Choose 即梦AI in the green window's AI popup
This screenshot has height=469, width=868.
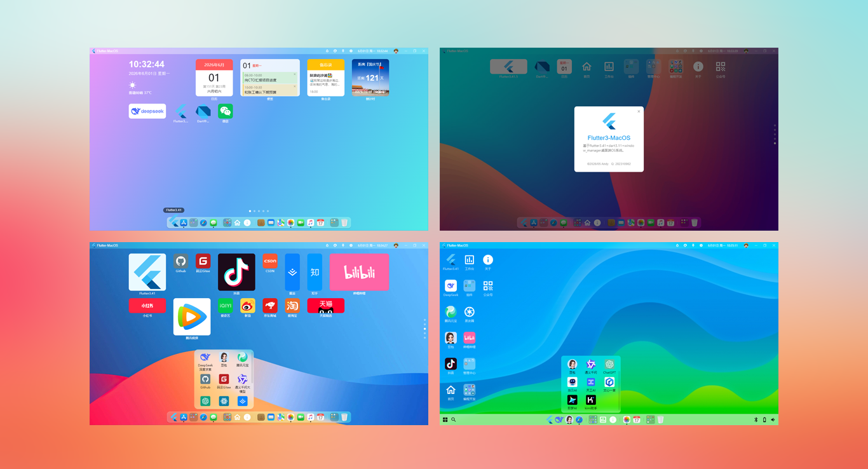coord(573,400)
